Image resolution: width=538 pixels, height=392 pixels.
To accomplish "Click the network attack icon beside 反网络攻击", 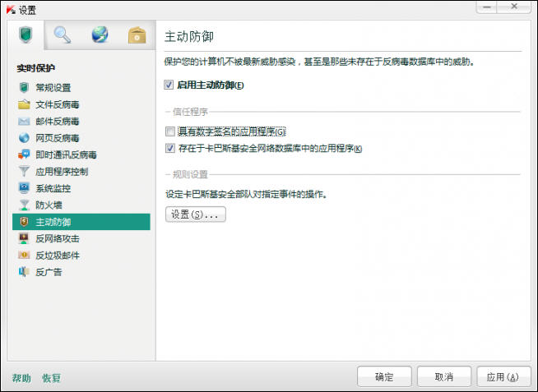I will click(x=24, y=238).
